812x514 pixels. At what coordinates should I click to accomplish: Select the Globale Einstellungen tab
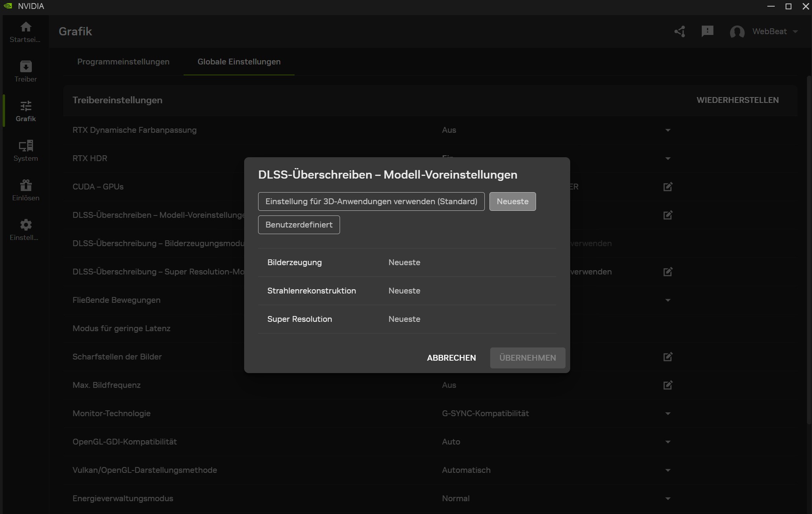(x=239, y=61)
